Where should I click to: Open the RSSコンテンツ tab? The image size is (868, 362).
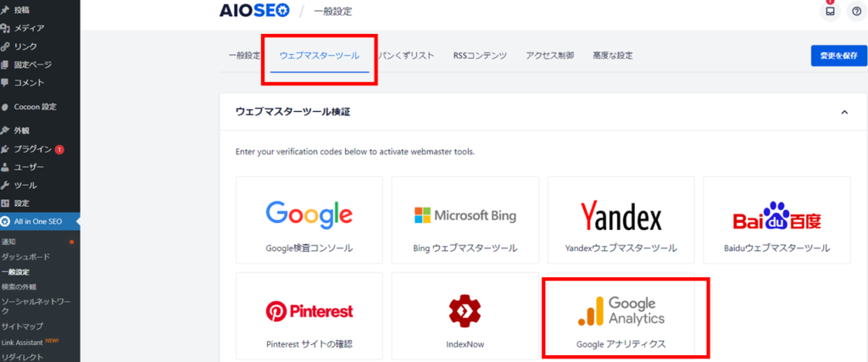480,55
